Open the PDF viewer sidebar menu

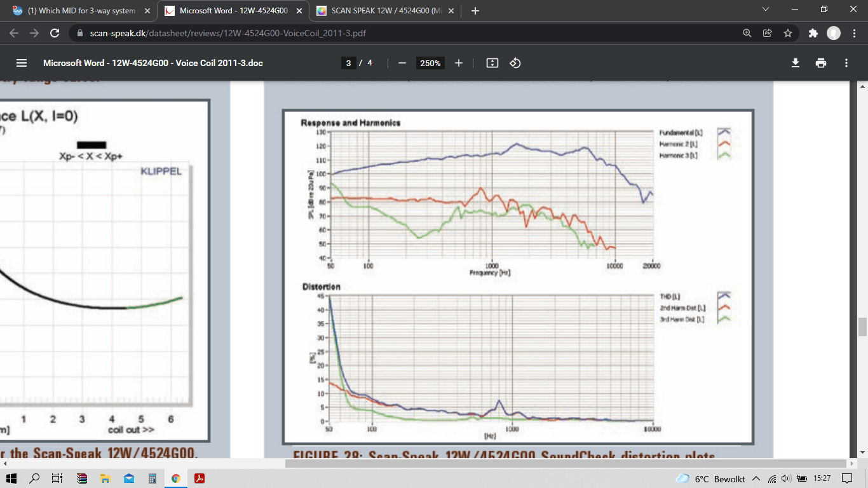(x=22, y=63)
